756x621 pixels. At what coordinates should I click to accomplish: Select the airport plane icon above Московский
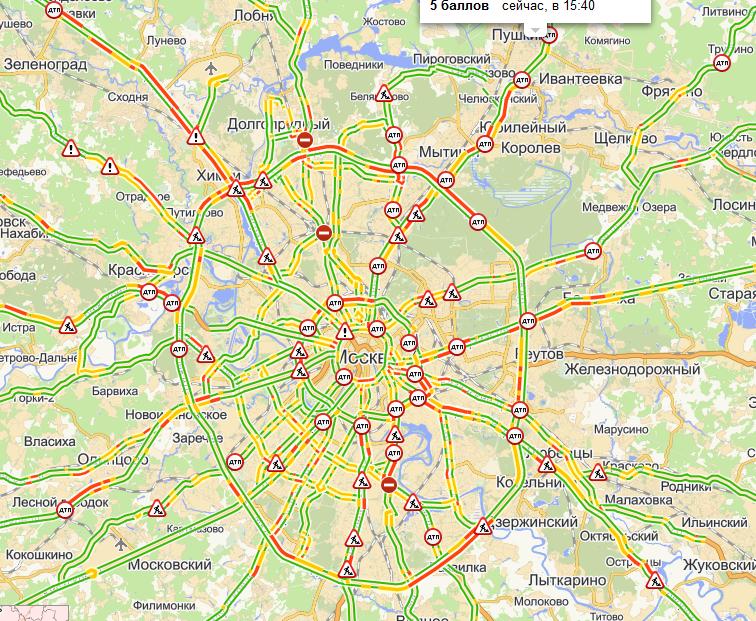tap(121, 545)
